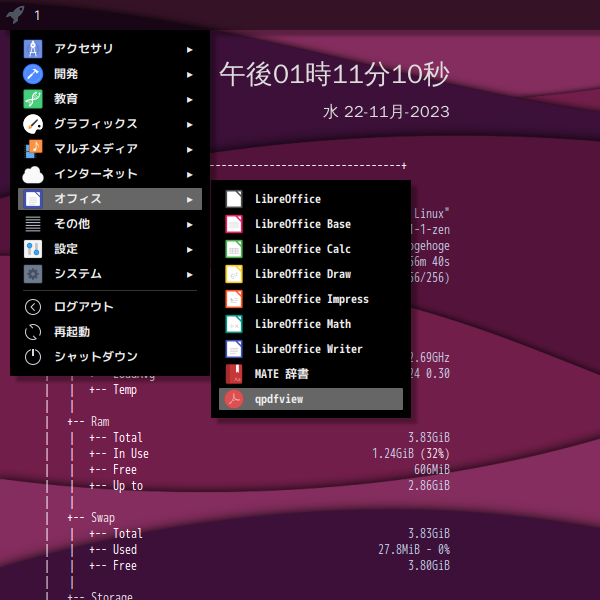Open MATE 辞書 entry

coord(311,374)
